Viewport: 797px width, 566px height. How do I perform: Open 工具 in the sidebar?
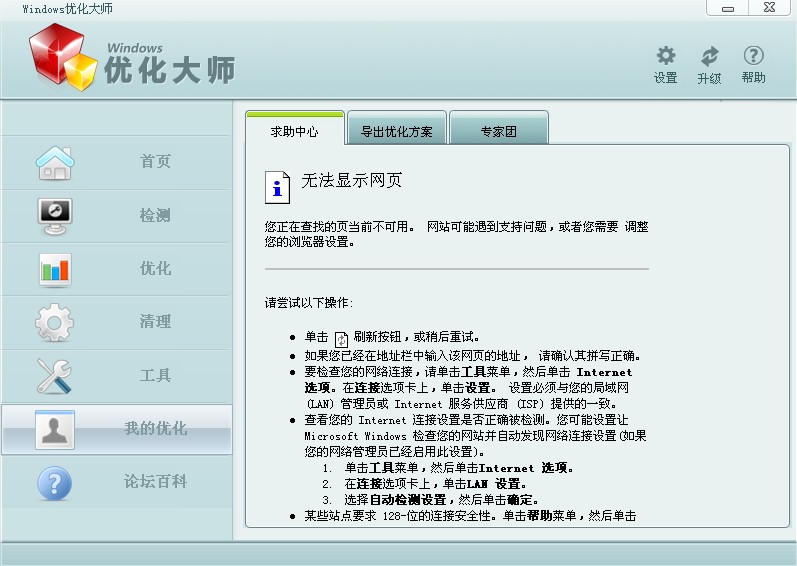click(116, 376)
